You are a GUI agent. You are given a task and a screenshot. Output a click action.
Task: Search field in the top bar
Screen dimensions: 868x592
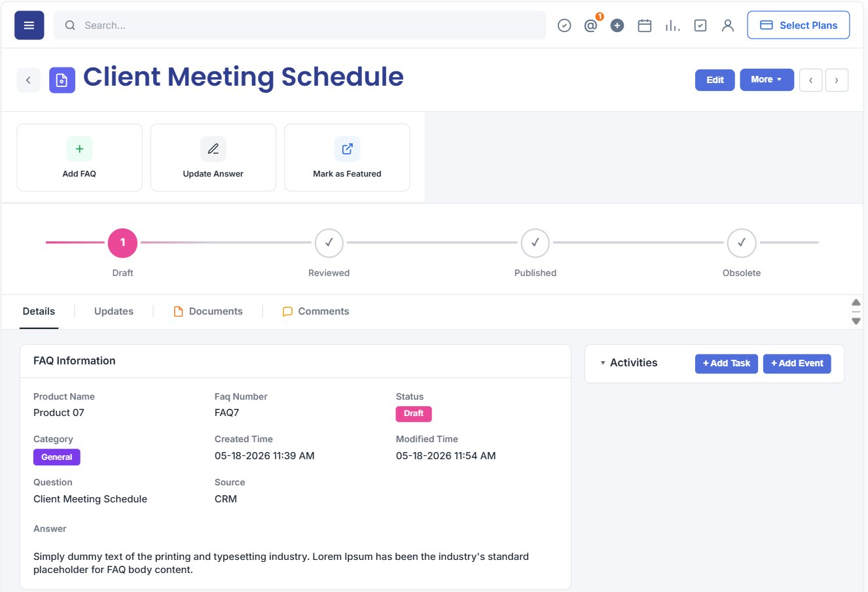point(300,26)
